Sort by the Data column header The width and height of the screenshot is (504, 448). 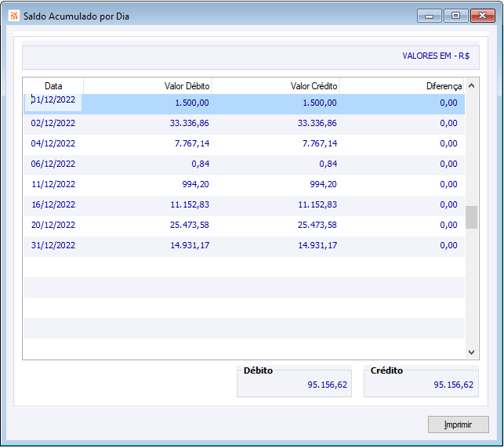tap(53, 86)
